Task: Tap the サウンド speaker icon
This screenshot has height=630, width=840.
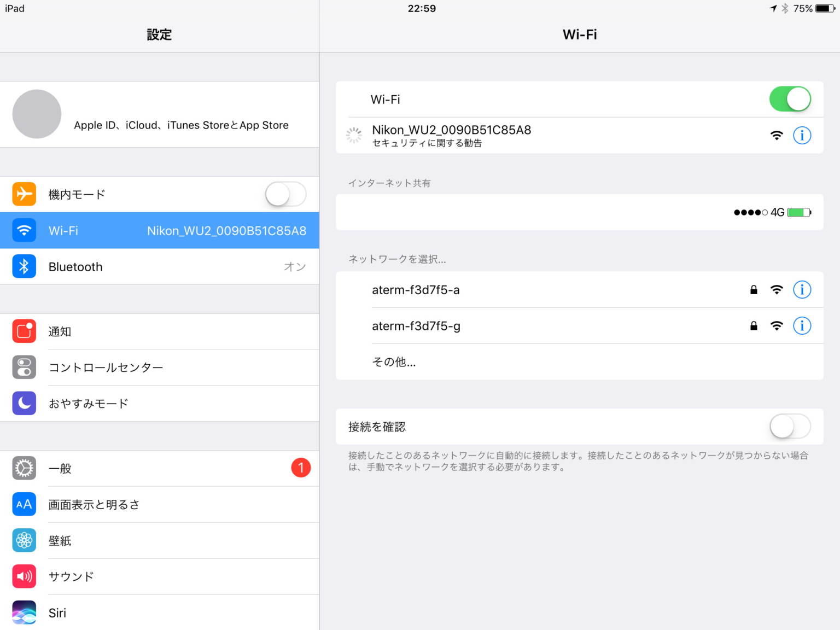Action: (24, 576)
